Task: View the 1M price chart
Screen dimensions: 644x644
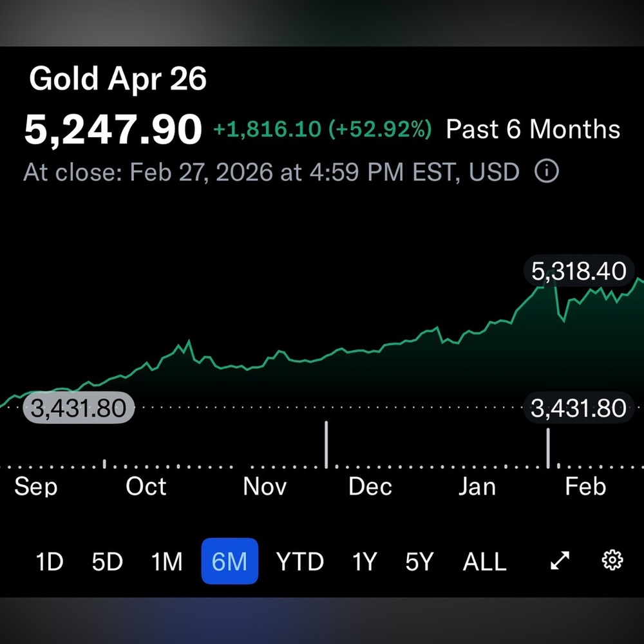Action: 166,562
